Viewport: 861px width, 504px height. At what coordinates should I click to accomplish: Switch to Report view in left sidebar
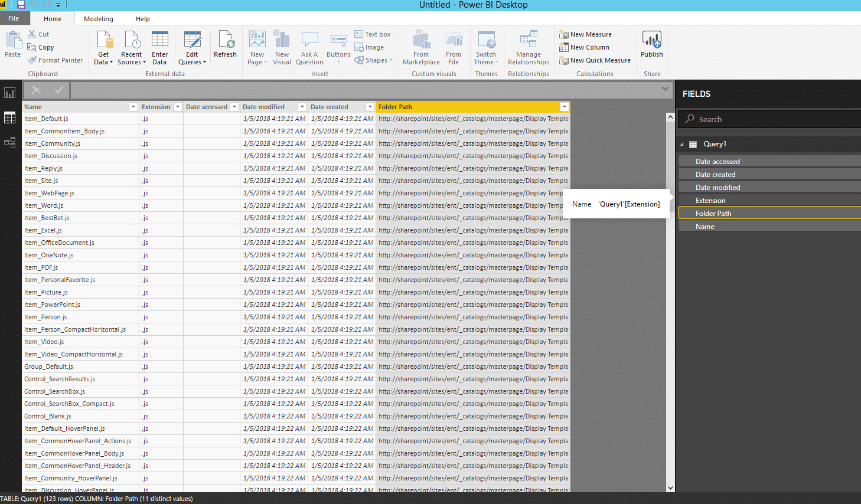(10, 93)
